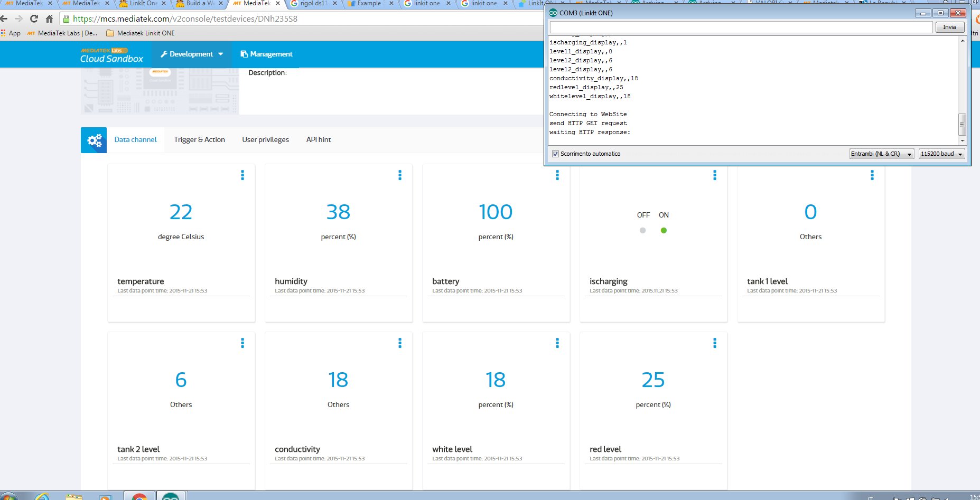Close the rigol ds11 browser tab
The image size is (980, 500).
coord(335,3)
